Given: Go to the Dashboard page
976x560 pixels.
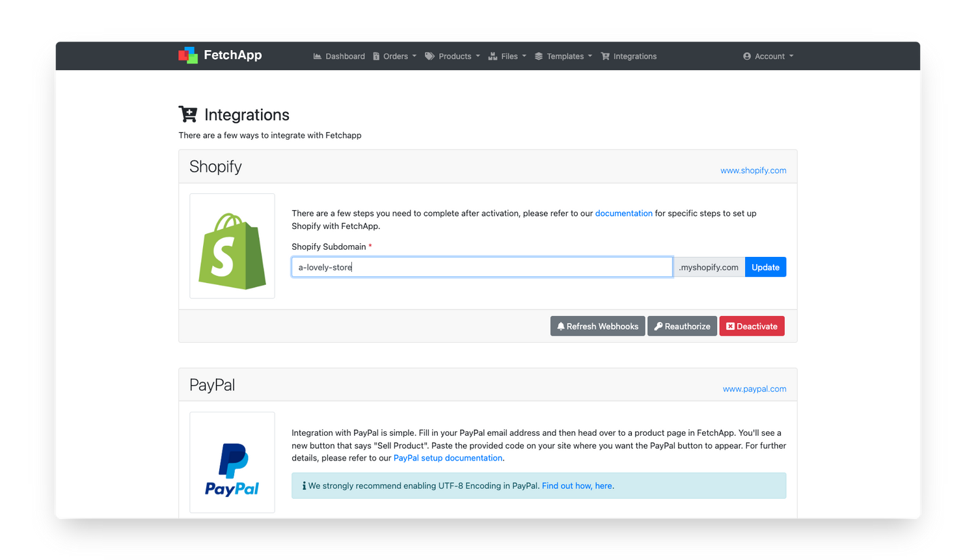Looking at the screenshot, I should (345, 57).
